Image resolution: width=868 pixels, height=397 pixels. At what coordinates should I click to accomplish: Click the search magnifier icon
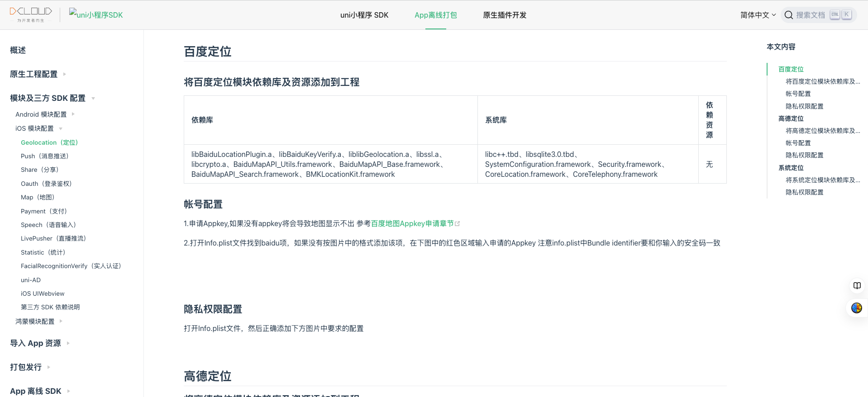coord(788,15)
